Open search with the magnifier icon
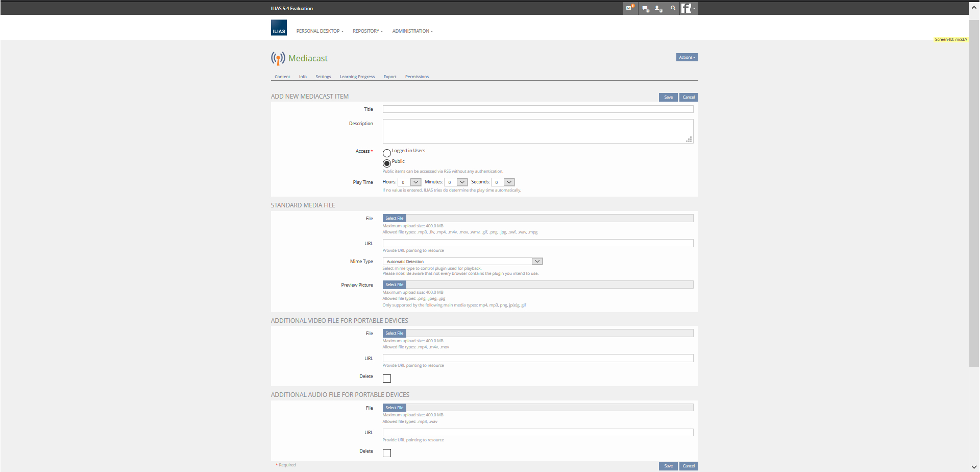The width and height of the screenshot is (980, 472). click(673, 8)
